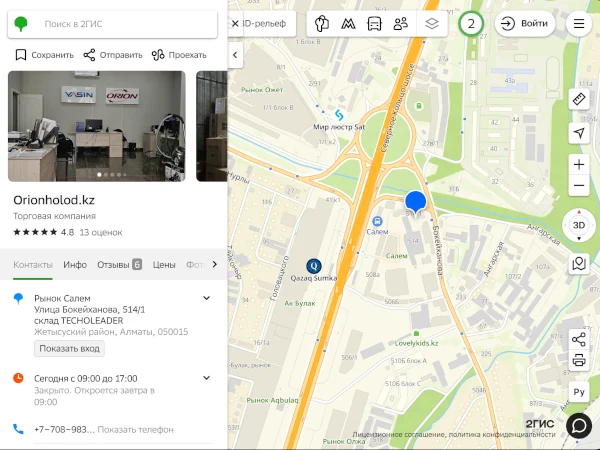Image resolution: width=600 pixels, height=450 pixels.
Task: Share place via the Отправить button
Action: point(113,55)
